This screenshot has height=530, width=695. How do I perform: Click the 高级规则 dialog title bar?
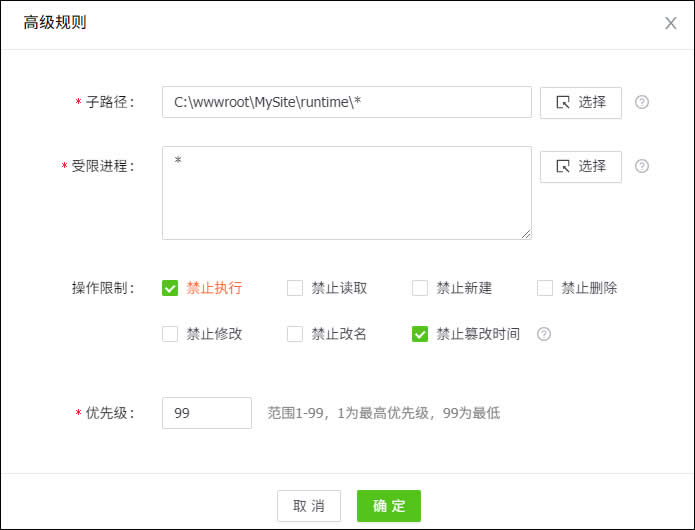tap(300, 23)
